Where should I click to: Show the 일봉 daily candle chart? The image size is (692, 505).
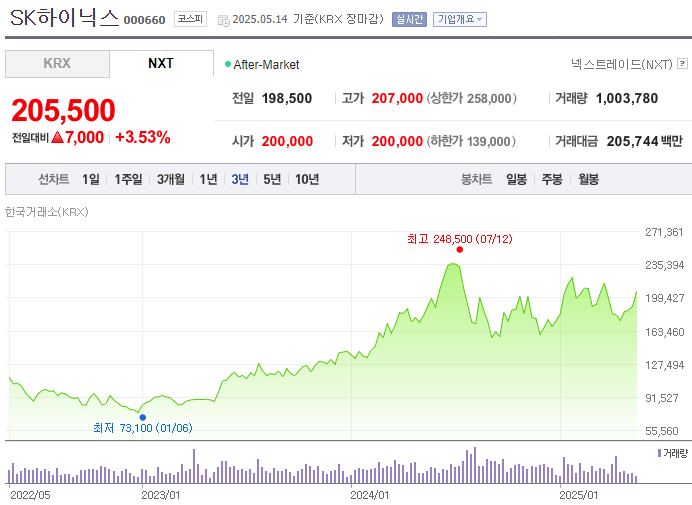[x=516, y=179]
